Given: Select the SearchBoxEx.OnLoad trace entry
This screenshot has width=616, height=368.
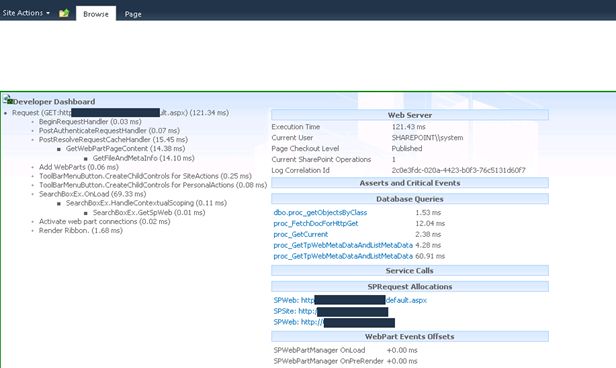Looking at the screenshot, I should click(92, 194).
